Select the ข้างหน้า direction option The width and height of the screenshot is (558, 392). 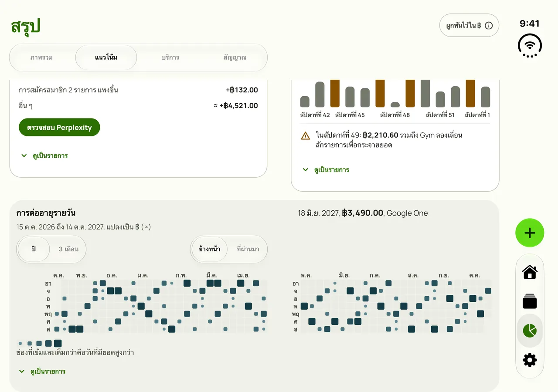(x=209, y=249)
